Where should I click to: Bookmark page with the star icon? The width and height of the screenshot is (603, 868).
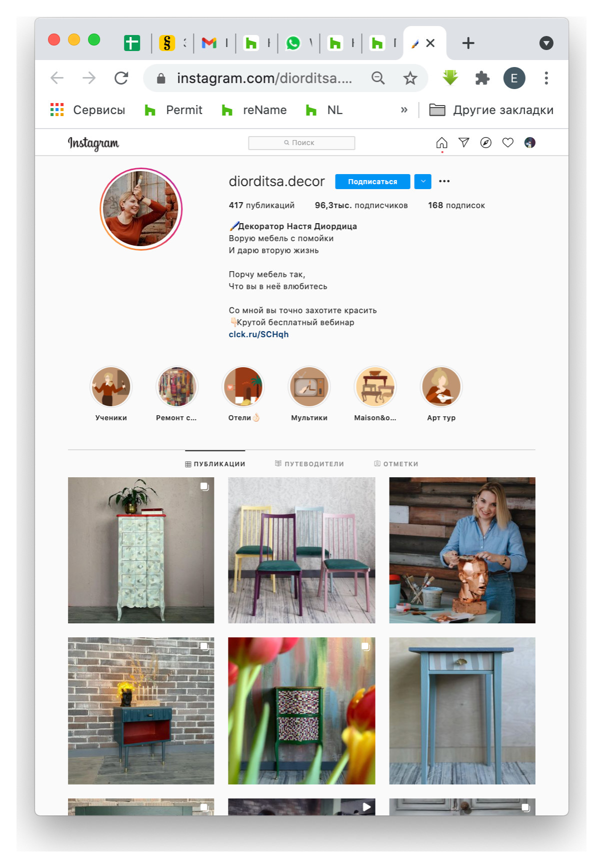pos(410,78)
